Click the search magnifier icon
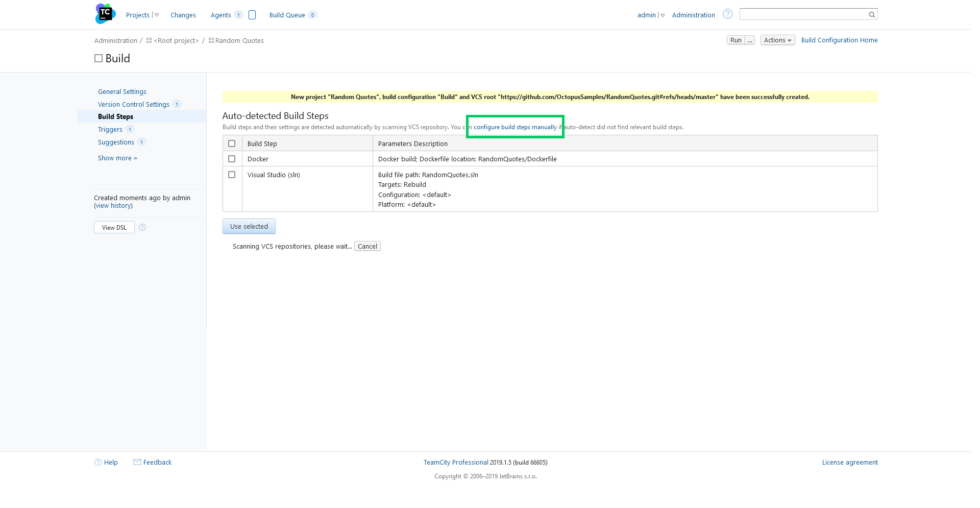This screenshot has width=980, height=508. tap(872, 15)
